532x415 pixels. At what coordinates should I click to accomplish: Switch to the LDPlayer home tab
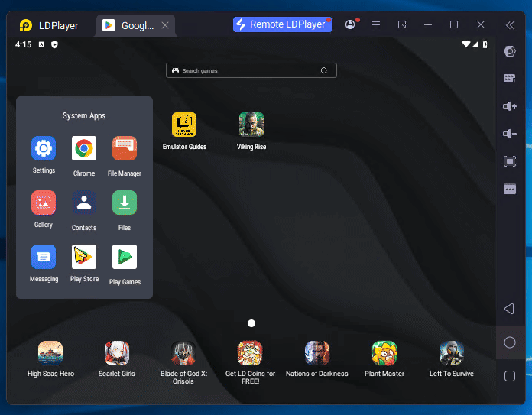point(49,25)
